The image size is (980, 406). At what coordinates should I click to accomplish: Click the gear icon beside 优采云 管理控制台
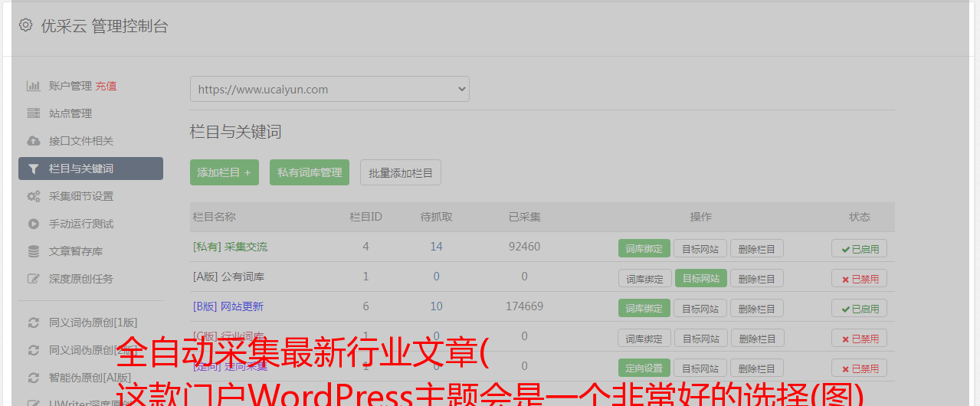25,25
